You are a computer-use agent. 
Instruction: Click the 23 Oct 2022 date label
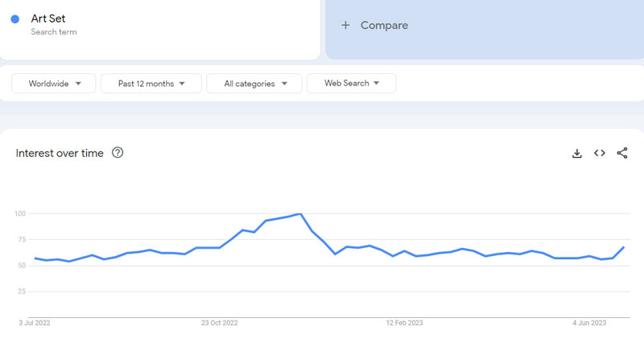[x=219, y=323]
